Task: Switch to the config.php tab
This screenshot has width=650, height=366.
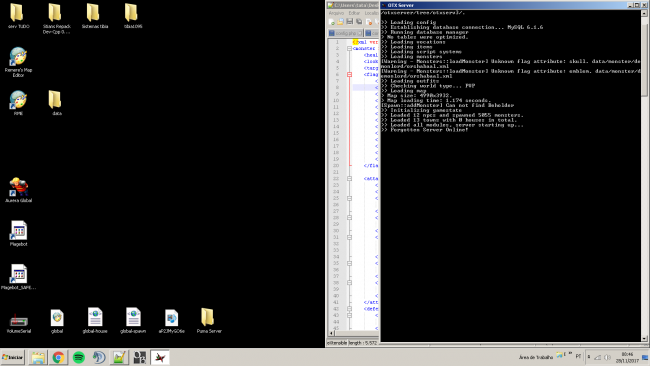Action: coord(345,33)
